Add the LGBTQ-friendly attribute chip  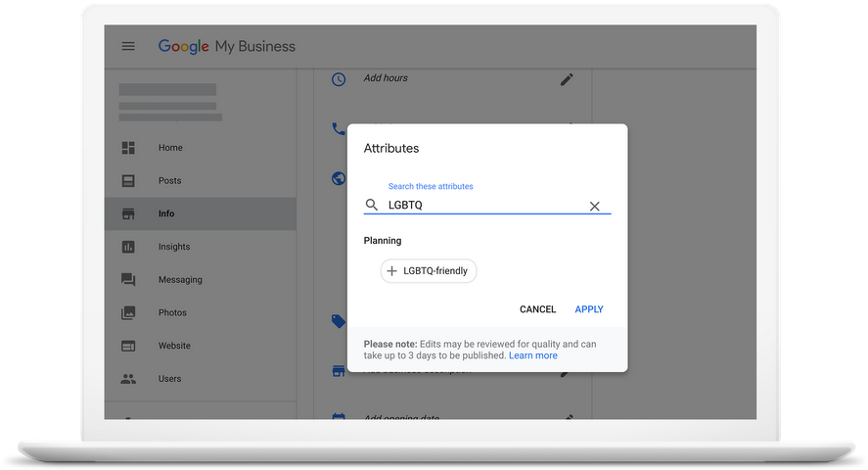tap(429, 271)
